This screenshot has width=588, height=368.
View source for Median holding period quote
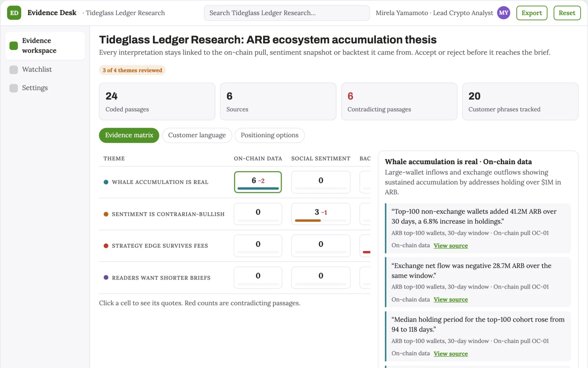pos(451,354)
